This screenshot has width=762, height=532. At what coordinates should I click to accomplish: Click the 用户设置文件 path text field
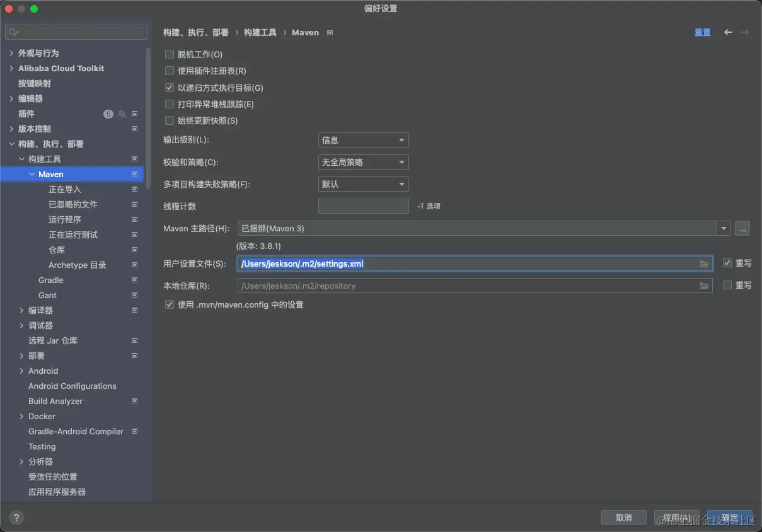[x=475, y=263]
